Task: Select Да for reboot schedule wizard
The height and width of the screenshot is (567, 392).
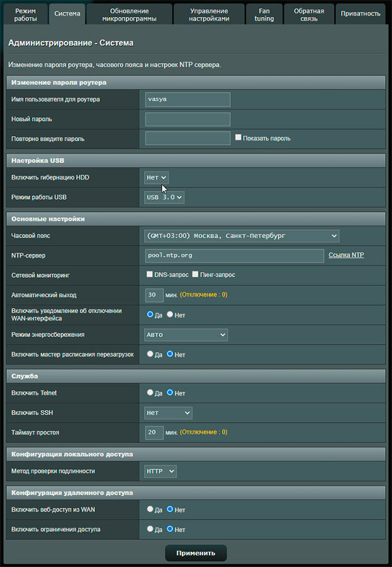Action: tap(150, 354)
